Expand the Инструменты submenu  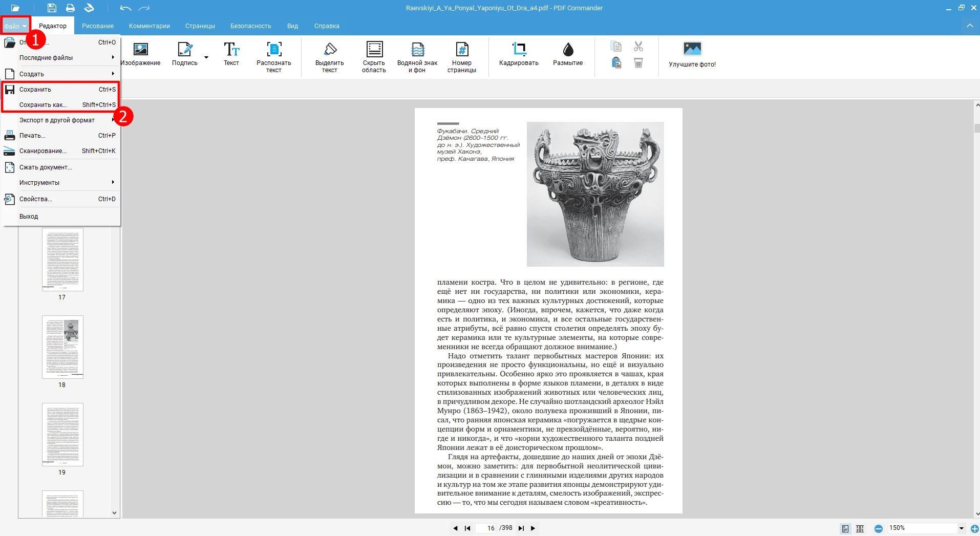click(x=61, y=183)
